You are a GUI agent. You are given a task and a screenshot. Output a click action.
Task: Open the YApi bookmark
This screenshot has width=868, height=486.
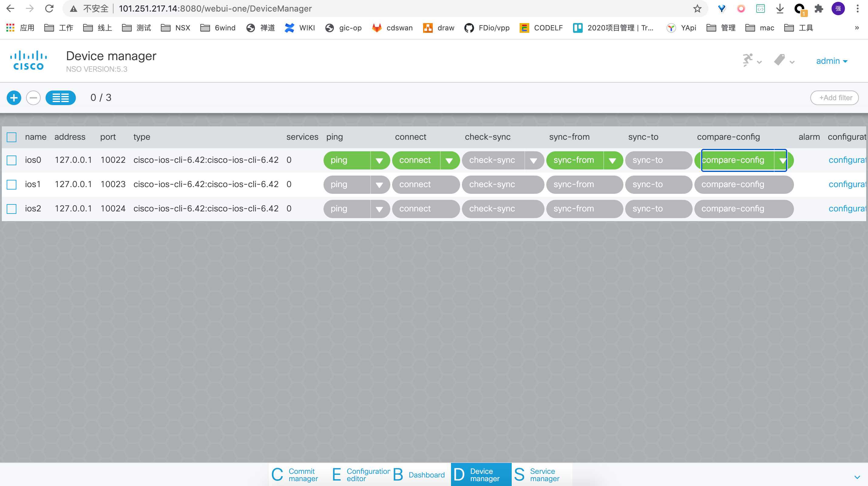click(681, 28)
